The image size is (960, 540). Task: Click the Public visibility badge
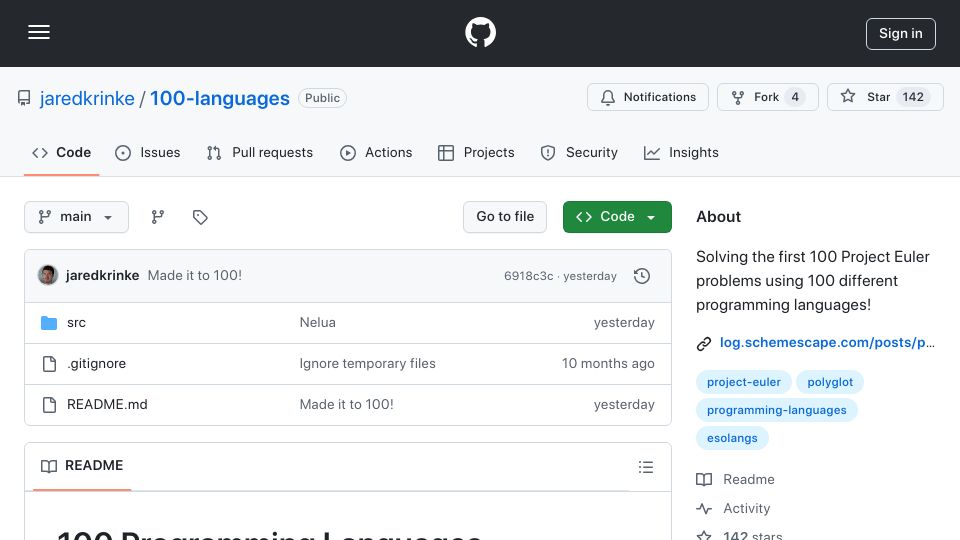(x=323, y=98)
